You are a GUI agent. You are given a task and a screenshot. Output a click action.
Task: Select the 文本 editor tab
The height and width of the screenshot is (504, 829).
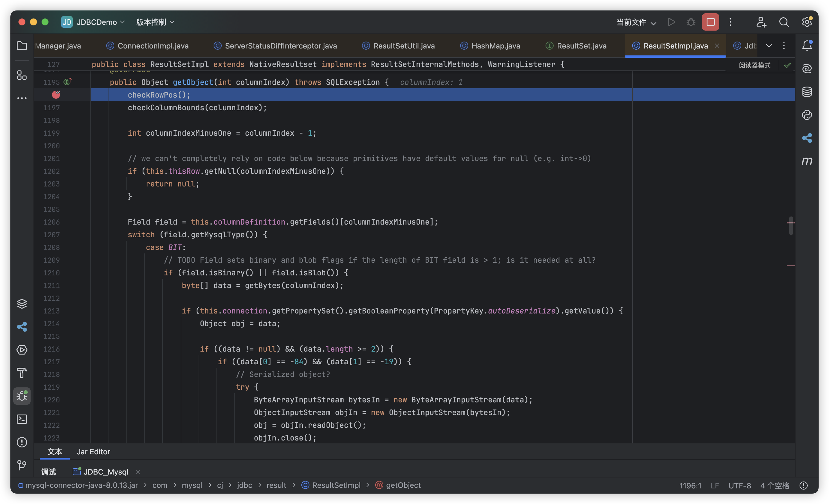click(55, 451)
